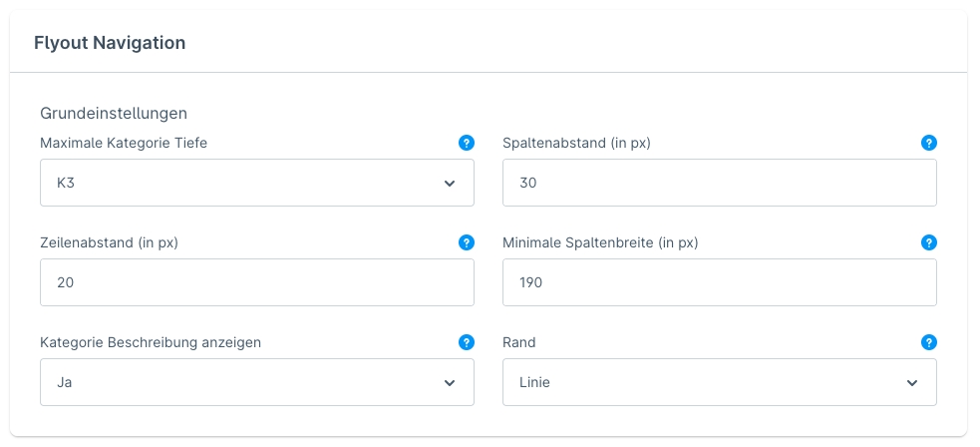Click chevron arrow in Kategorie Beschreibung select
The image size is (980, 447).
449,383
